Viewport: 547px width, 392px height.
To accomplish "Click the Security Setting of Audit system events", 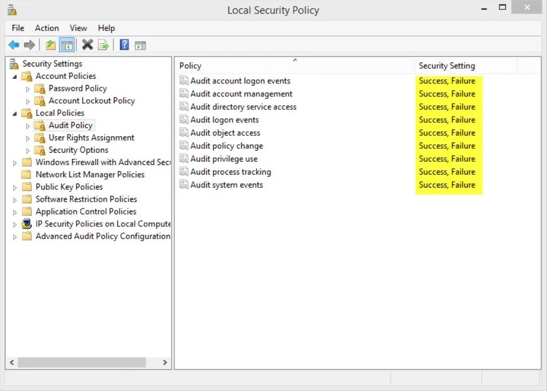I will point(447,185).
